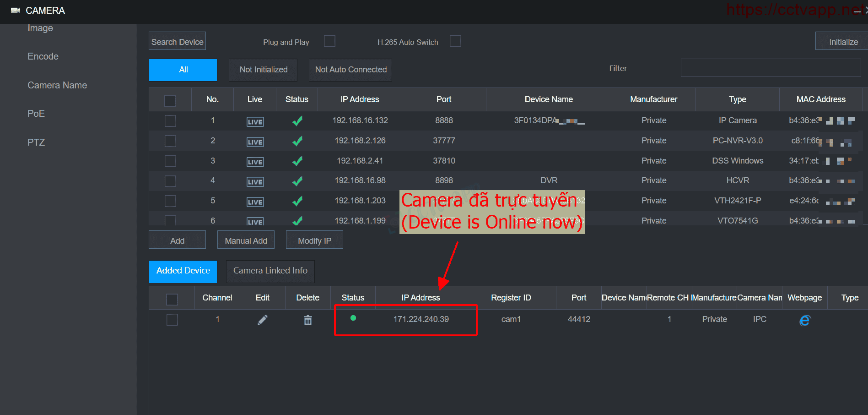Switch to Camera Linked Info tab

[x=270, y=271]
